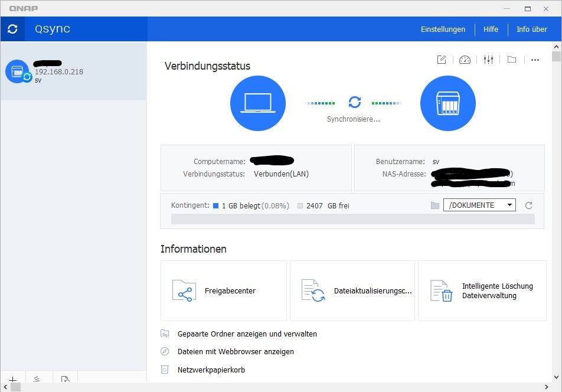Click the file update sync document icon
This screenshot has width=562, height=392.
tap(313, 290)
